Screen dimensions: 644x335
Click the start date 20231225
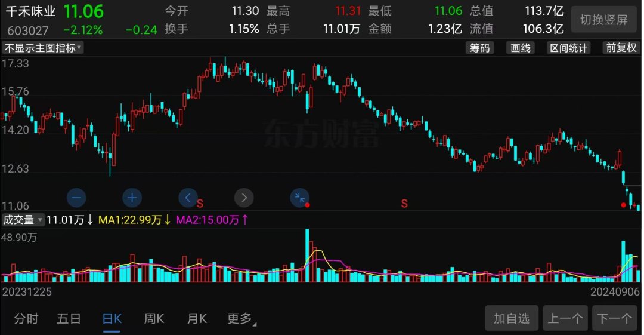point(27,292)
